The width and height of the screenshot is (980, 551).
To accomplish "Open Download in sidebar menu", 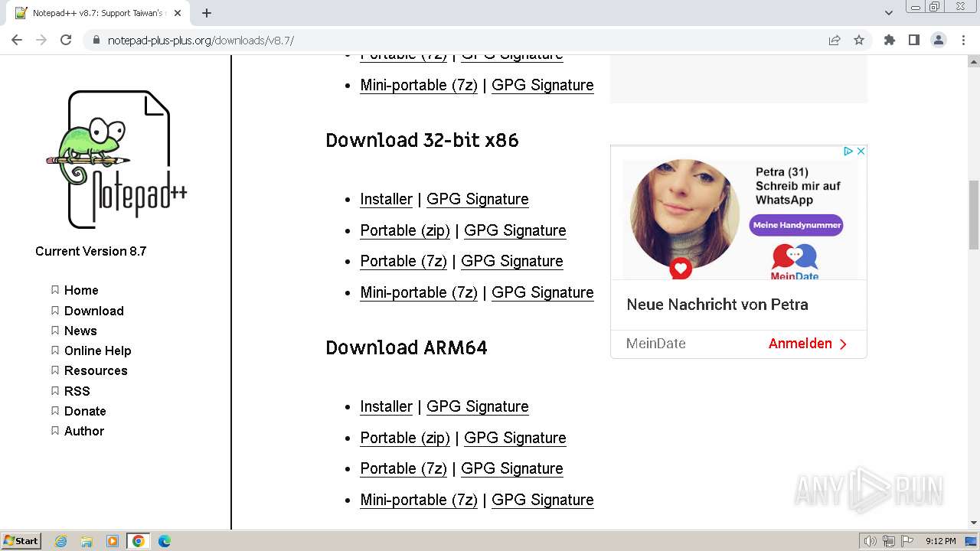I will 94,311.
